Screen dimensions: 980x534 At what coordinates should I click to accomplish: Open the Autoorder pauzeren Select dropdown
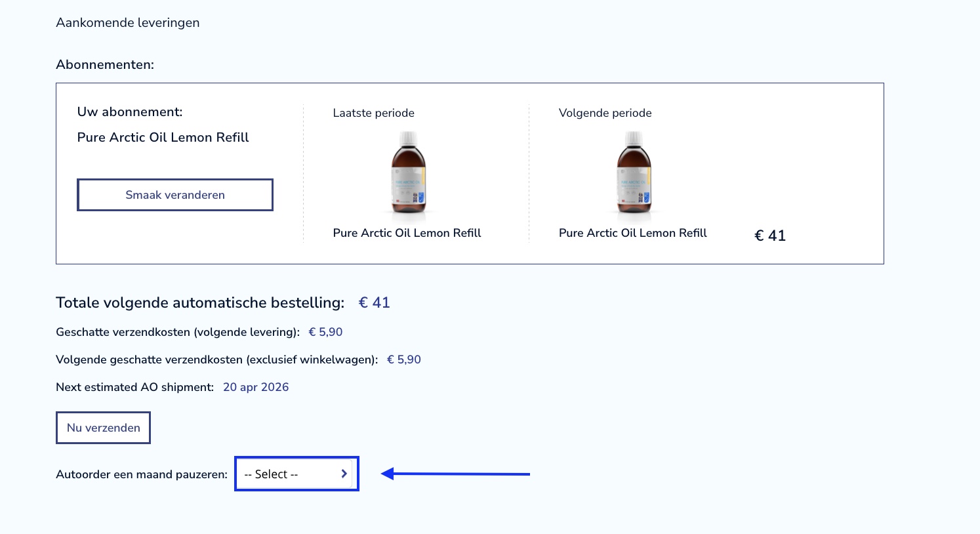[296, 474]
